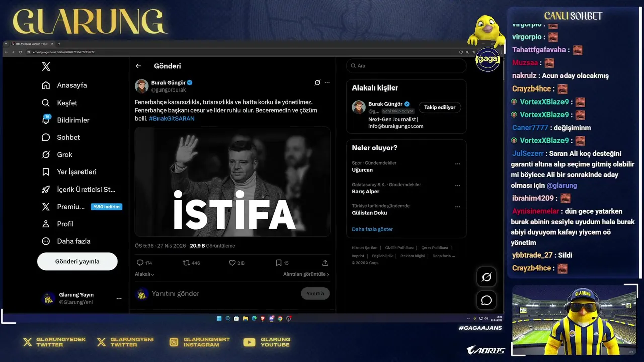Open the Windows Start menu

[x=219, y=318]
